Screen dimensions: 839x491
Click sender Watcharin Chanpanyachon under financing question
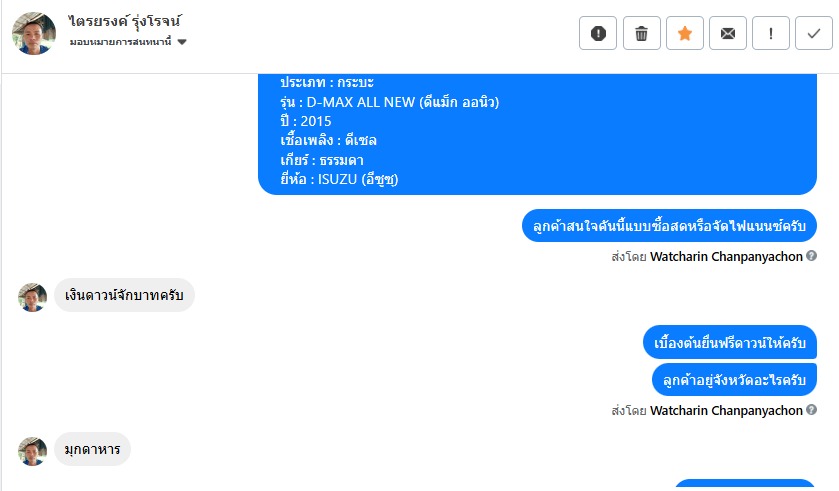pyautogui.click(x=726, y=257)
